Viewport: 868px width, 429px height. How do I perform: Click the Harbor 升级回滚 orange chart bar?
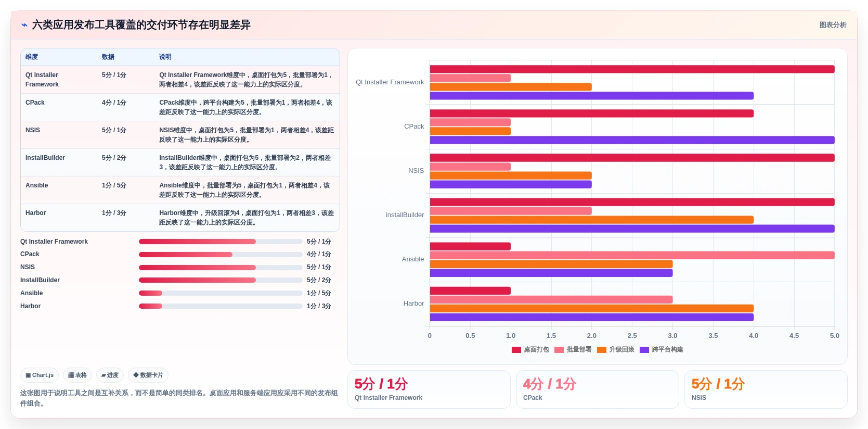click(592, 308)
